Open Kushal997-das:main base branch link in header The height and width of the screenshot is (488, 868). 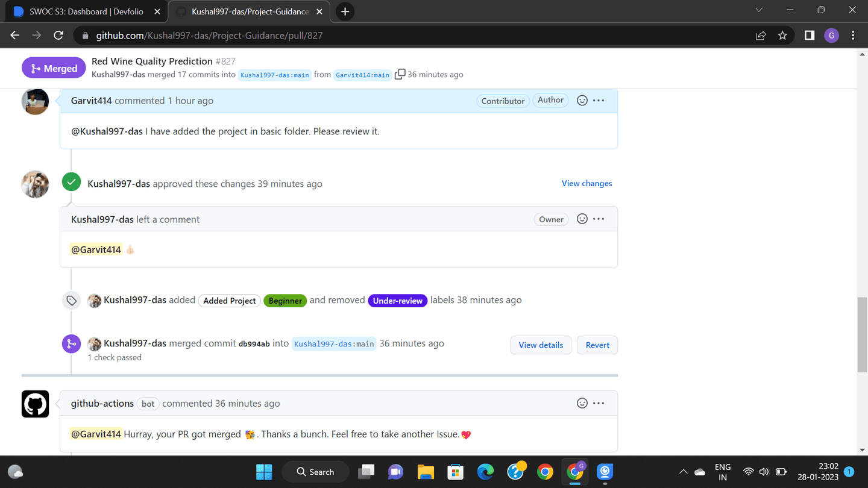click(x=275, y=75)
